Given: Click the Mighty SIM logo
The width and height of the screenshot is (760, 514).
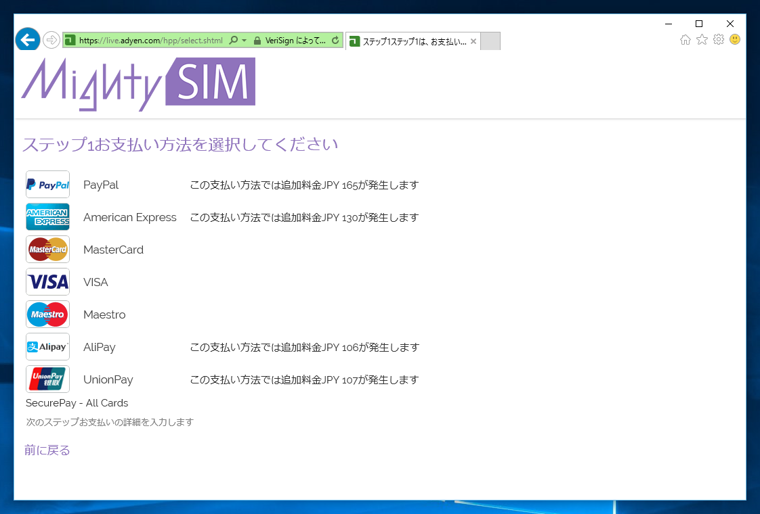Looking at the screenshot, I should (x=138, y=84).
